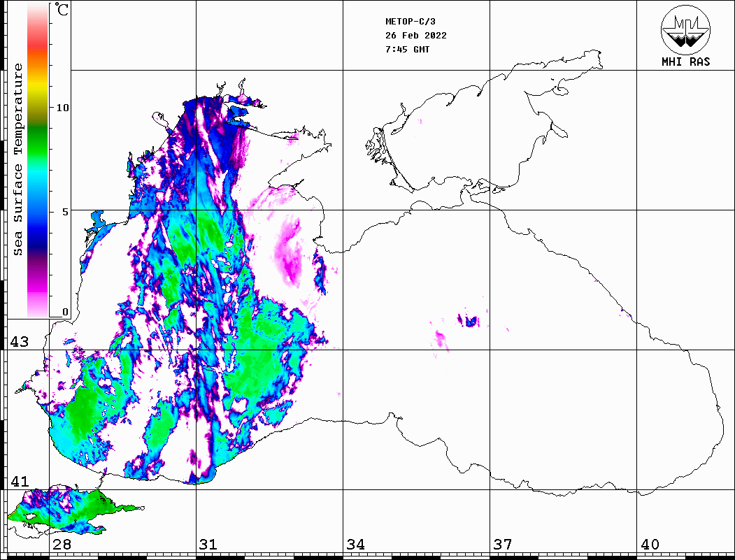The height and width of the screenshot is (560, 735).
Task: Click the time '7:45 GMT'
Action: tap(407, 49)
